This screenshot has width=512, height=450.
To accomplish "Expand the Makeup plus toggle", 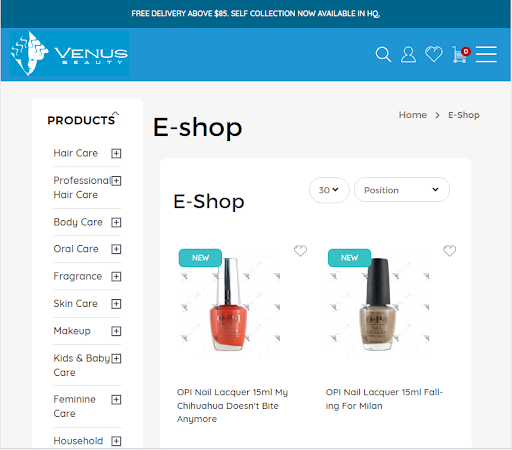I will tap(116, 331).
